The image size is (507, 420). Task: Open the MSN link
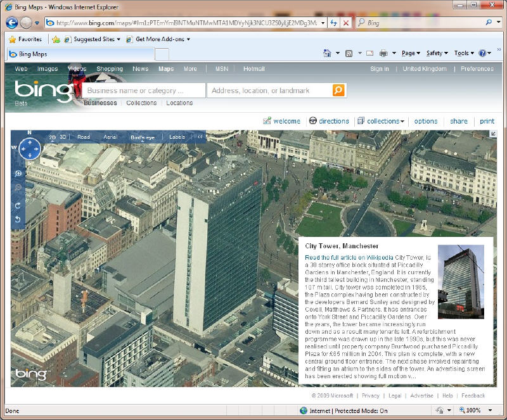tap(222, 69)
